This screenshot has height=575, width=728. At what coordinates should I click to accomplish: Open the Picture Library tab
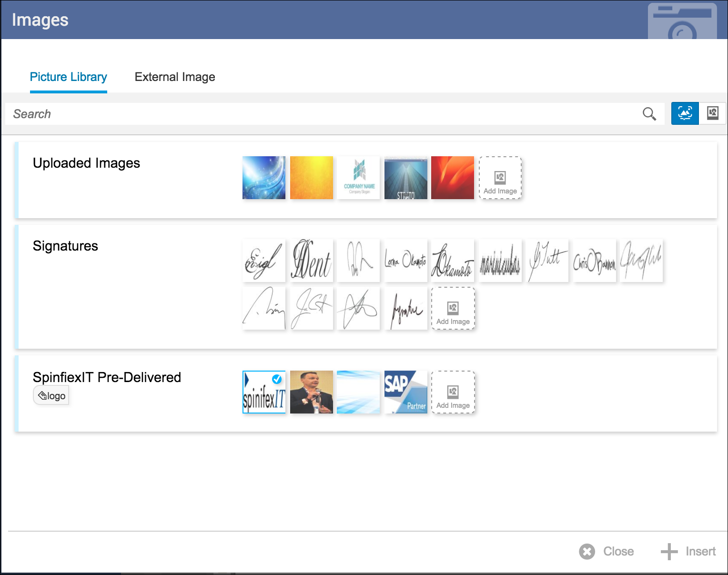click(x=68, y=77)
